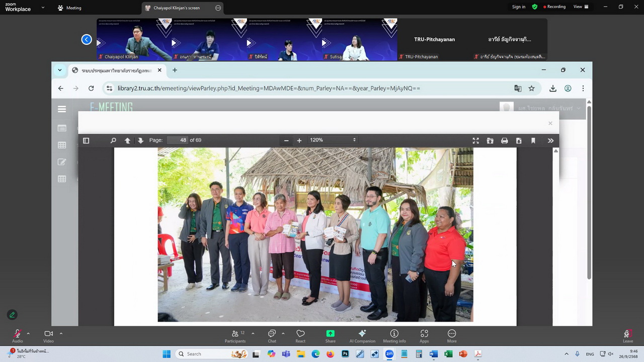
Task: Go to previous PDF page
Action: pos(127,140)
